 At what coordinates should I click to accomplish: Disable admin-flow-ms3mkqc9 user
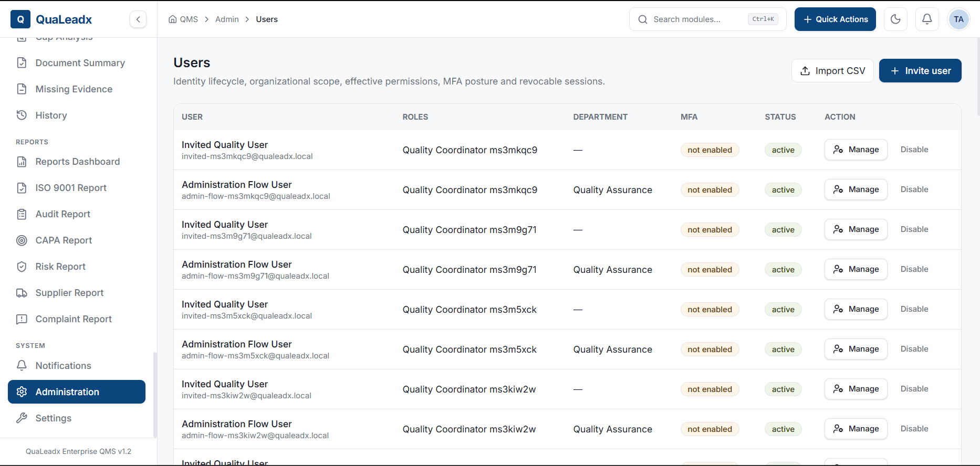point(914,189)
